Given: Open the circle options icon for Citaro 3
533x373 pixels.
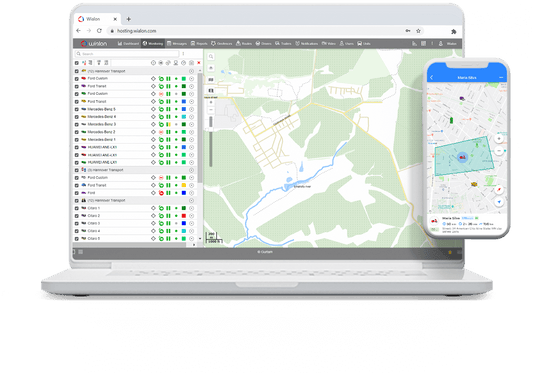Looking at the screenshot, I should pos(191,223).
